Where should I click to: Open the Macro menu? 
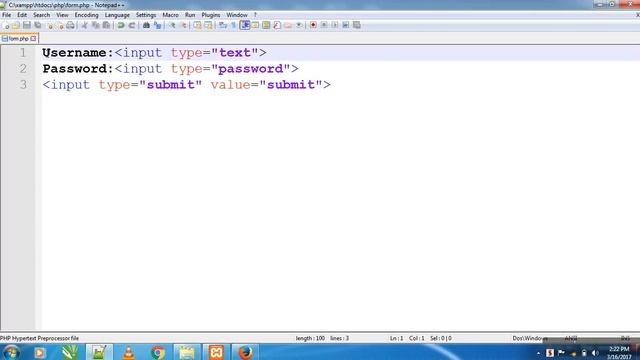pyautogui.click(x=171, y=15)
